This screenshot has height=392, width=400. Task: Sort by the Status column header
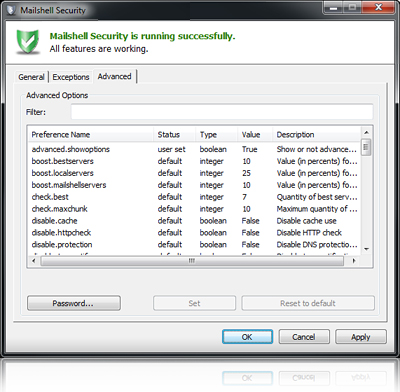point(174,135)
